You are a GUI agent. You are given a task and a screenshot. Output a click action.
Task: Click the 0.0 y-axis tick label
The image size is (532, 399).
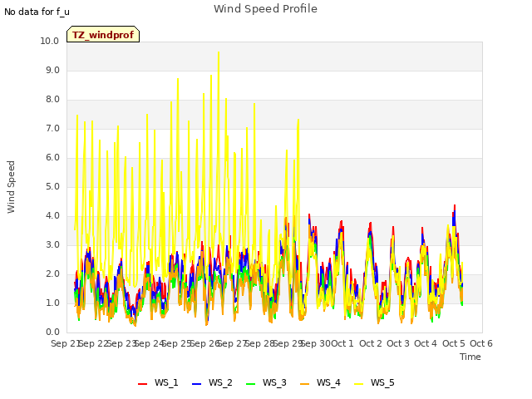click(52, 332)
